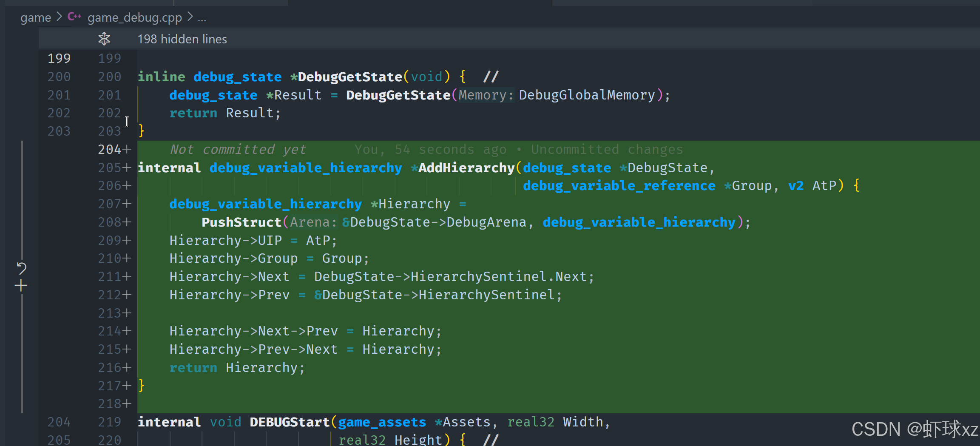Click the DebugGetState function name on line 200
Viewport: 980px width, 446px height.
tap(350, 77)
